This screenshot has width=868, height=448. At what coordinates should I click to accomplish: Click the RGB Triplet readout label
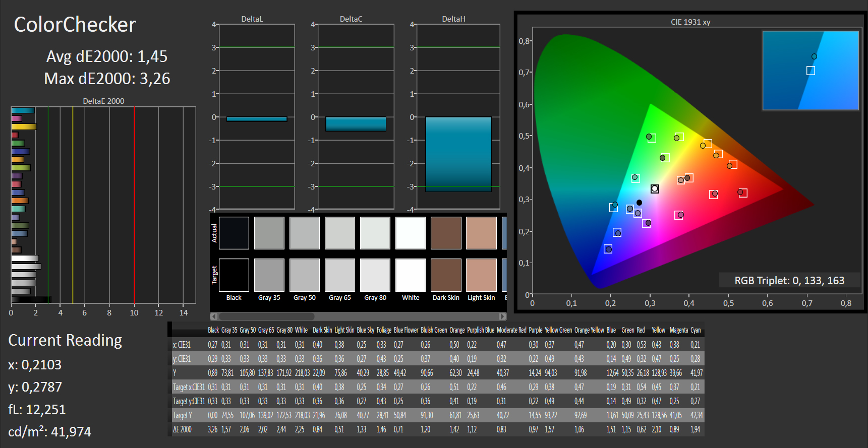pos(789,281)
